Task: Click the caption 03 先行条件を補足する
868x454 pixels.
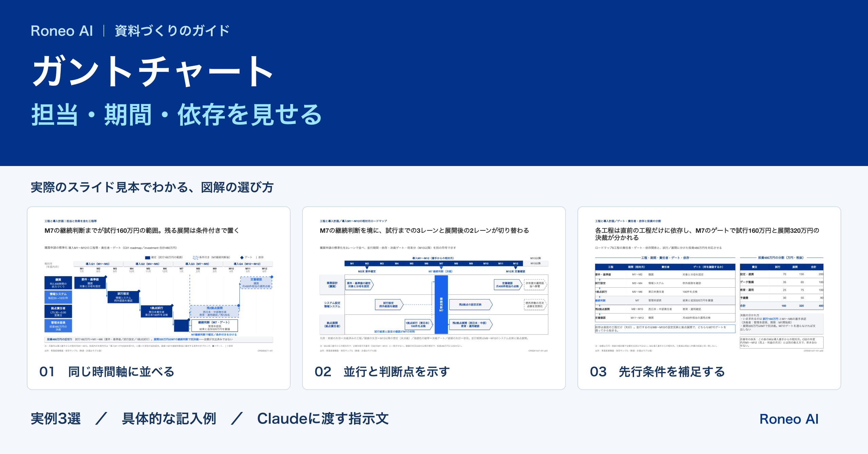Action: pyautogui.click(x=657, y=372)
